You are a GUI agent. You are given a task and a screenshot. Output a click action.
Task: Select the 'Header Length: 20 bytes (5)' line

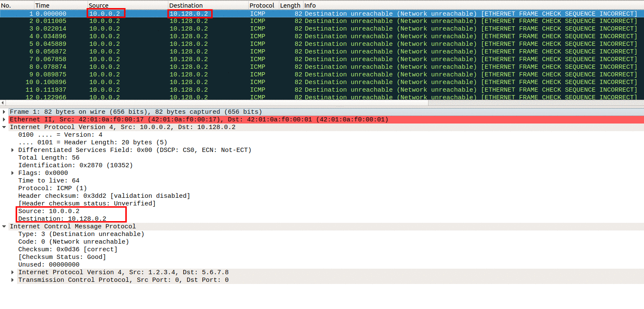coord(93,143)
